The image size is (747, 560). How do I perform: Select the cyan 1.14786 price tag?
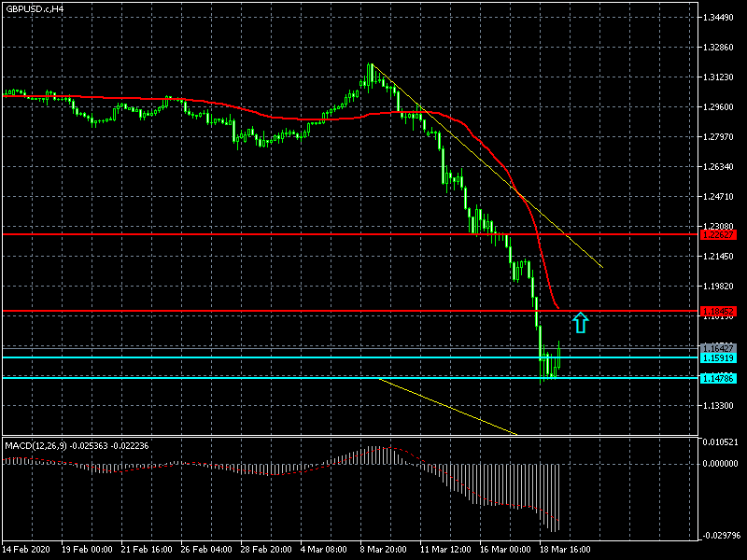[x=720, y=378]
